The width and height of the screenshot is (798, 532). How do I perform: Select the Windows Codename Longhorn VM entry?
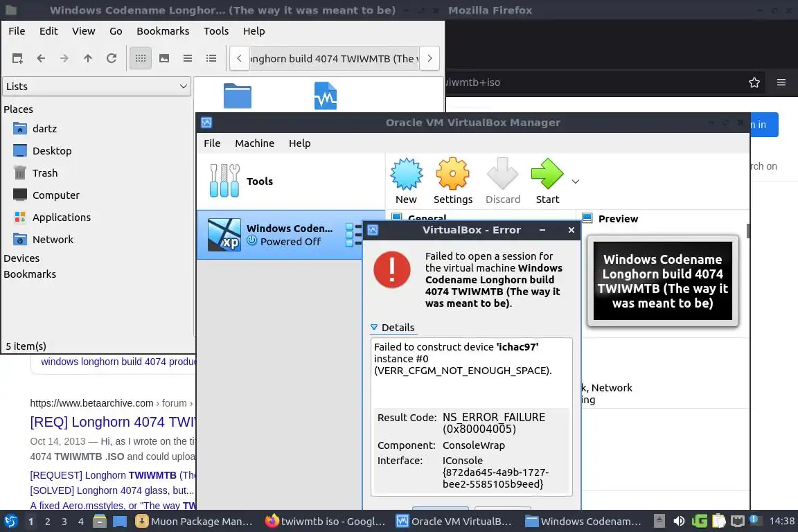[x=279, y=235]
